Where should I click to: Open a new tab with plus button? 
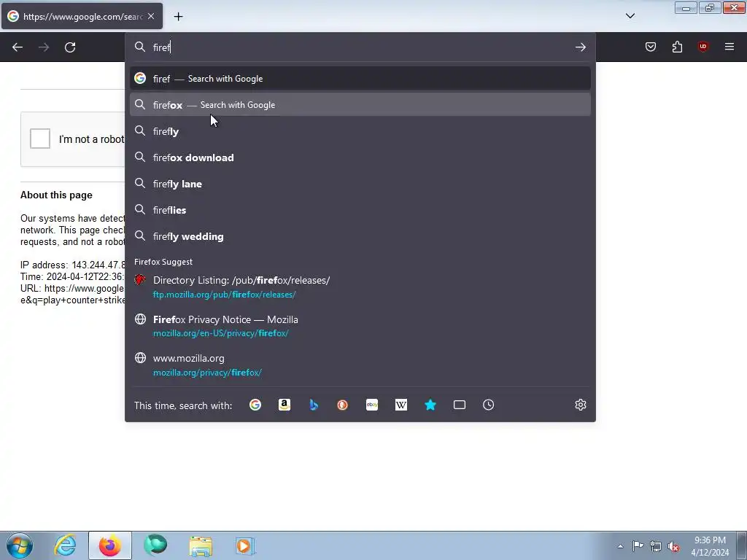[178, 17]
